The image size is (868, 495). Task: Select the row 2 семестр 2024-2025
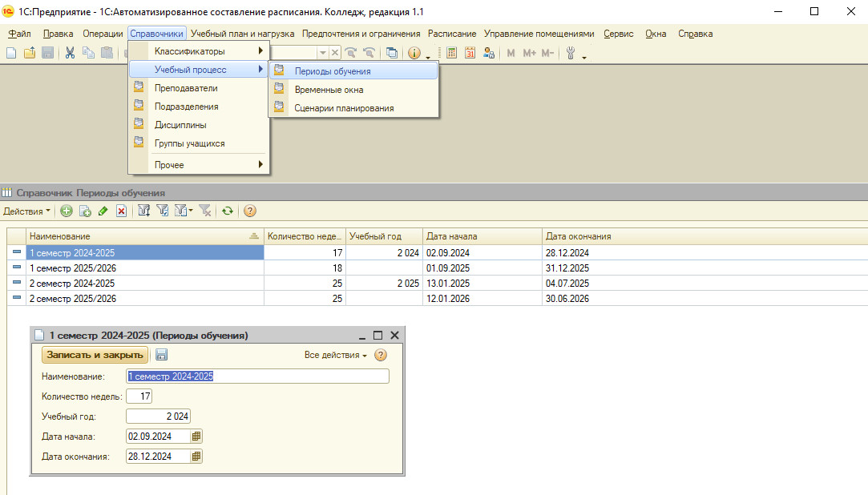coord(438,284)
